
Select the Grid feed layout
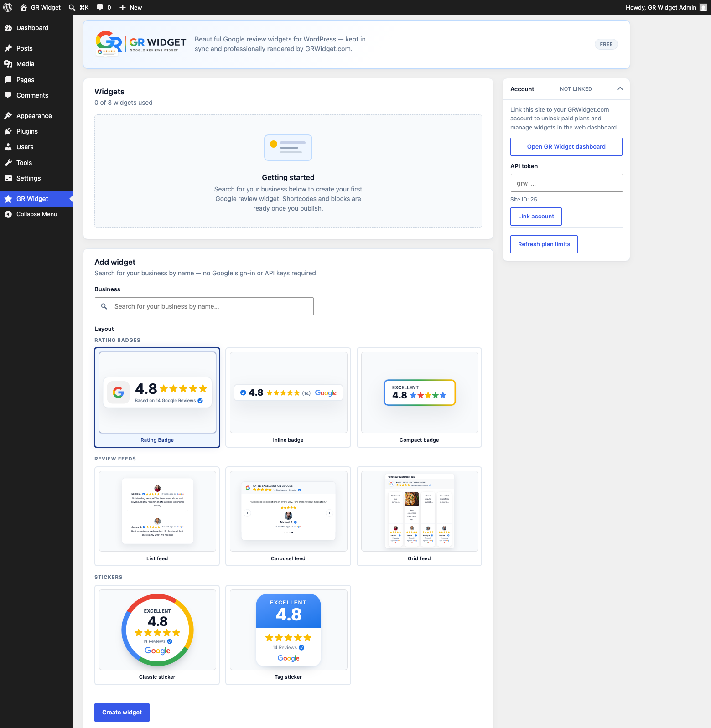(419, 516)
